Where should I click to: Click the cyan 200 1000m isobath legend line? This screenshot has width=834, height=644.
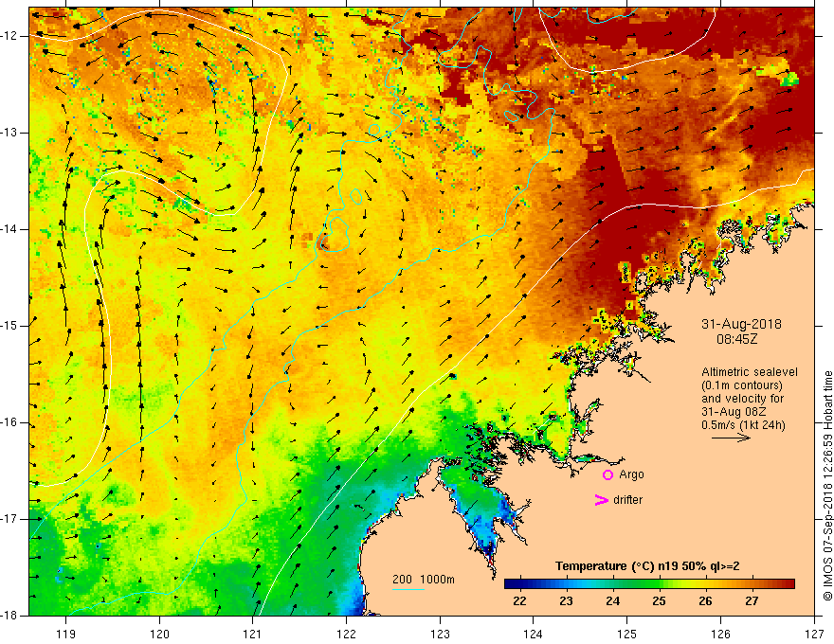point(408,589)
